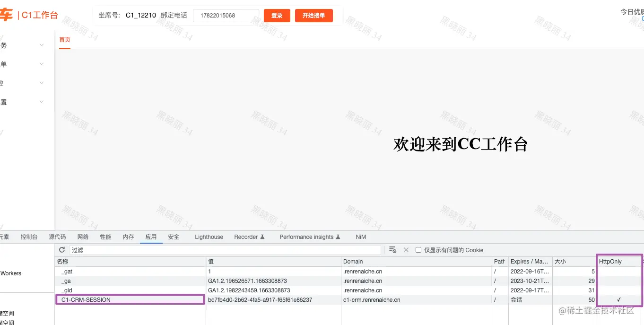Click value GA1.2.1982243459.1663308873

pyautogui.click(x=249, y=290)
